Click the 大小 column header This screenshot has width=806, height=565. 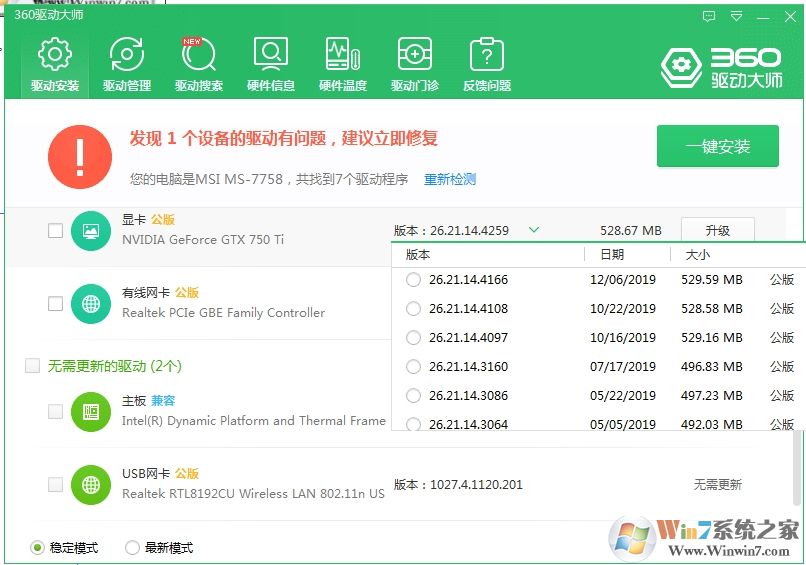click(x=698, y=254)
